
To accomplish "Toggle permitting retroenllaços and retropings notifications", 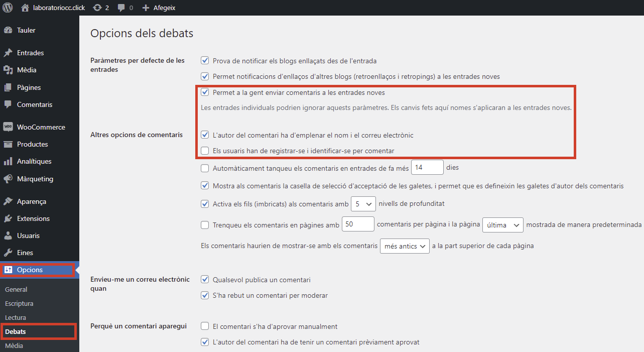I will [205, 76].
